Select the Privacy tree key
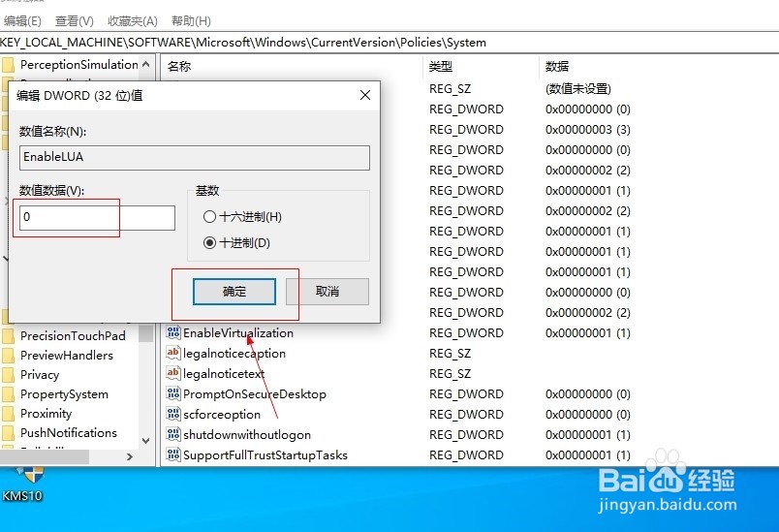This screenshot has height=532, width=779. pyautogui.click(x=40, y=375)
